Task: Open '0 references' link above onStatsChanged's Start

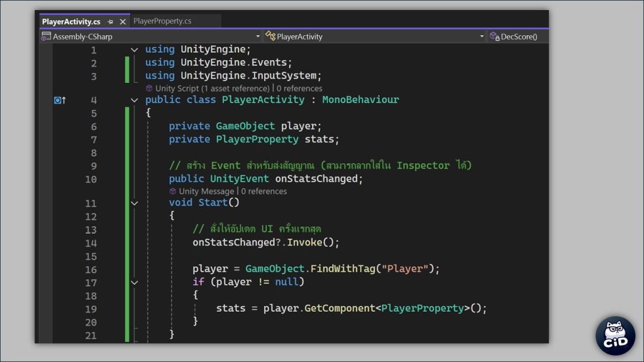Action: pos(264,191)
